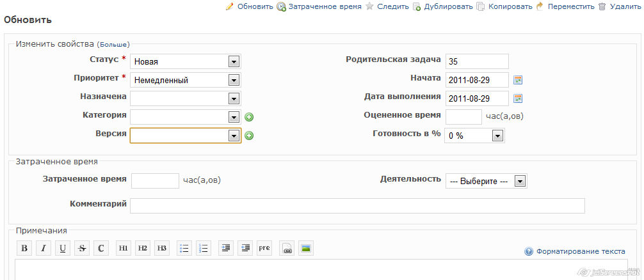Add new version with green plus icon
644x280 pixels.
[249, 136]
